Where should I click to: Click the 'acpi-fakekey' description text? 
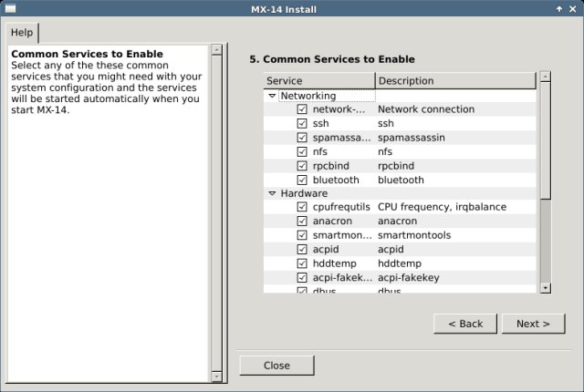pos(409,277)
